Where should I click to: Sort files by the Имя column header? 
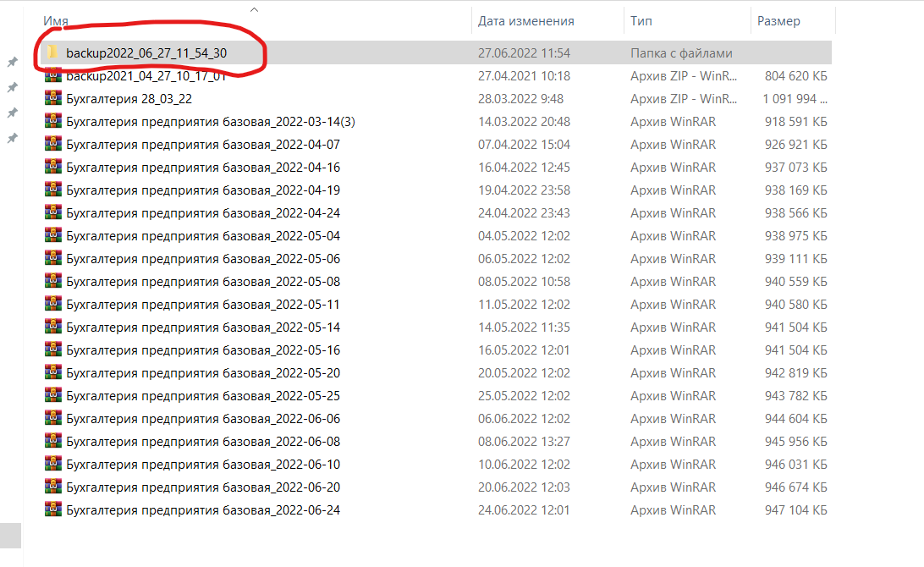point(56,21)
